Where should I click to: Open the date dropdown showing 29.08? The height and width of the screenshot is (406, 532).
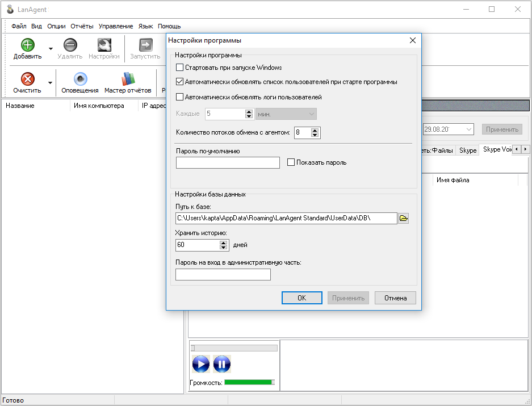[x=468, y=129]
